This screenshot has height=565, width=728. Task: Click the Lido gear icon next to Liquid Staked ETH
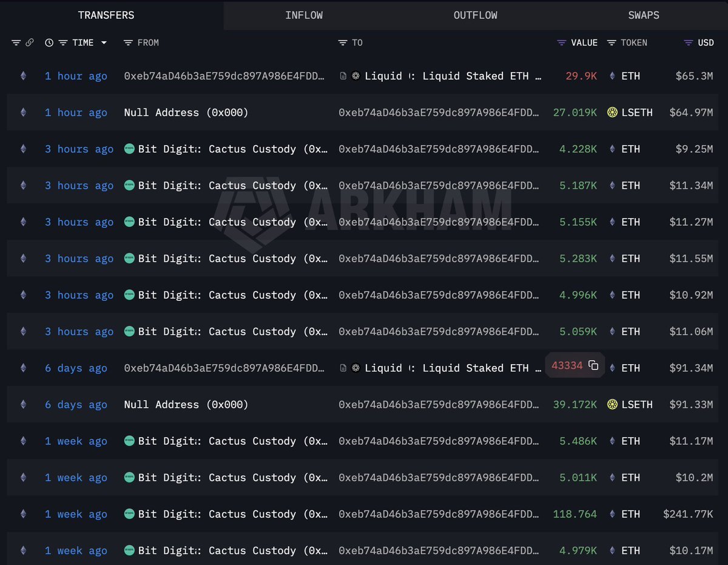(356, 75)
